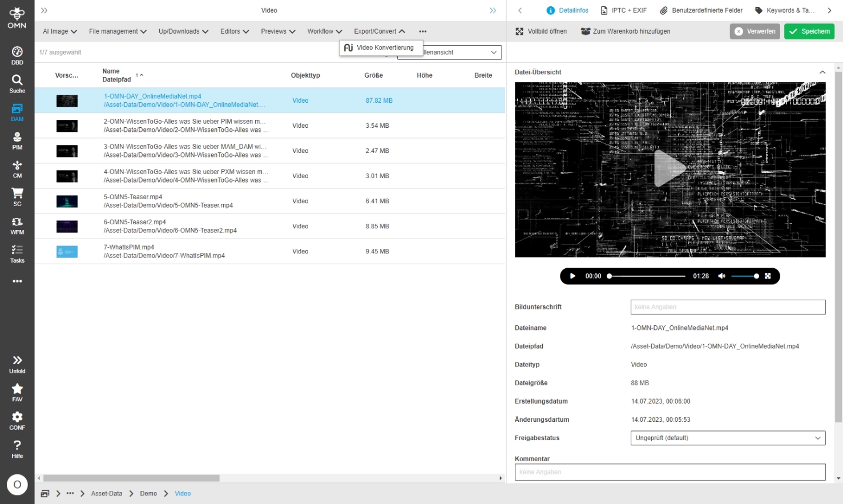Click the Suche search icon
Screen dimensions: 843x504
tap(17, 83)
